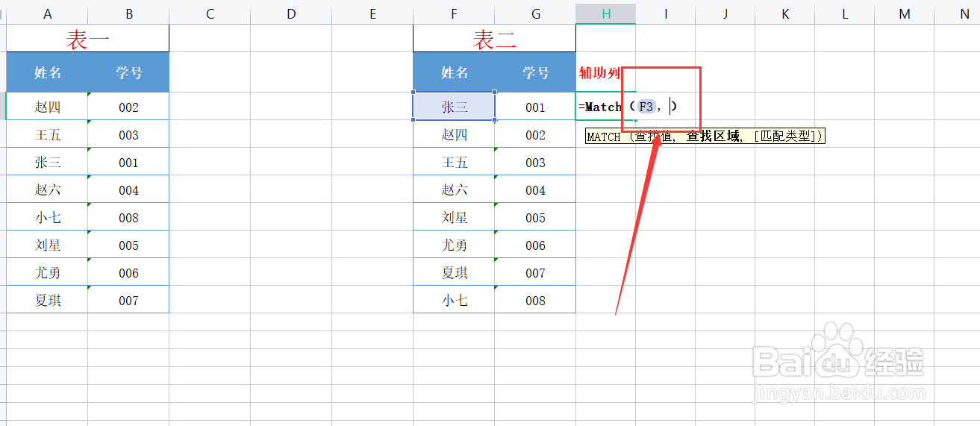Click MATCH function name in tooltip
The height and width of the screenshot is (426, 980).
tap(604, 137)
